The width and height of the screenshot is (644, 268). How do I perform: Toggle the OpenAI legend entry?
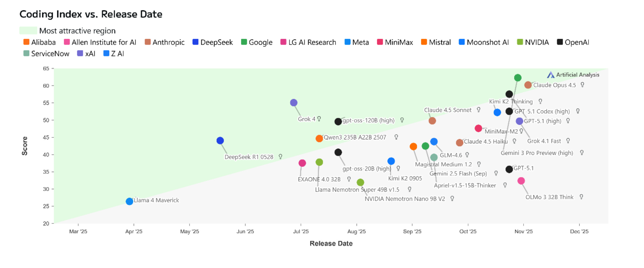pos(573,42)
